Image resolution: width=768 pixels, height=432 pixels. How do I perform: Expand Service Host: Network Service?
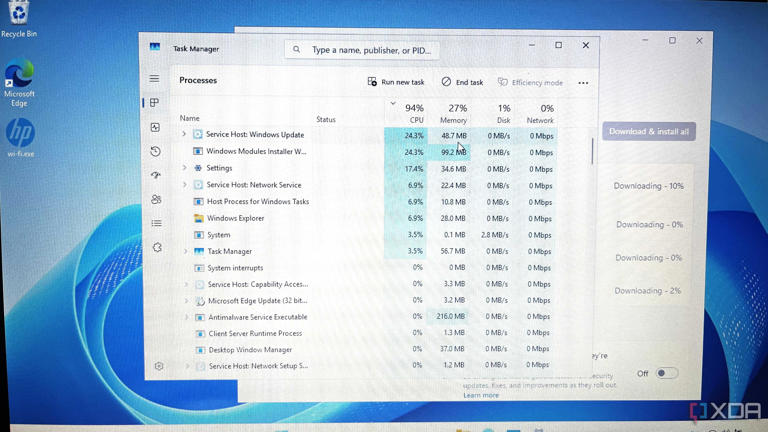pos(185,185)
